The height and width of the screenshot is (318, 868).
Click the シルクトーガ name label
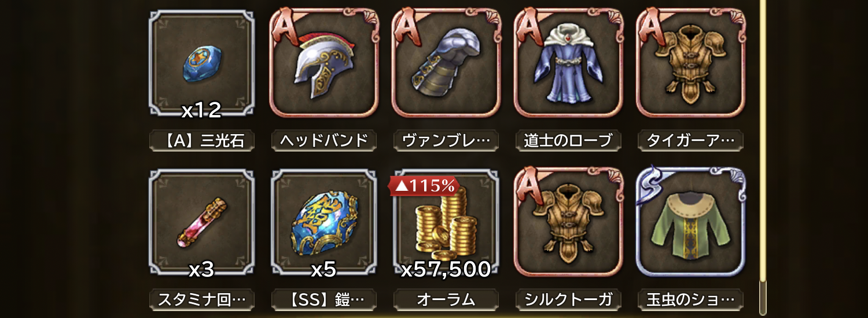point(568,299)
